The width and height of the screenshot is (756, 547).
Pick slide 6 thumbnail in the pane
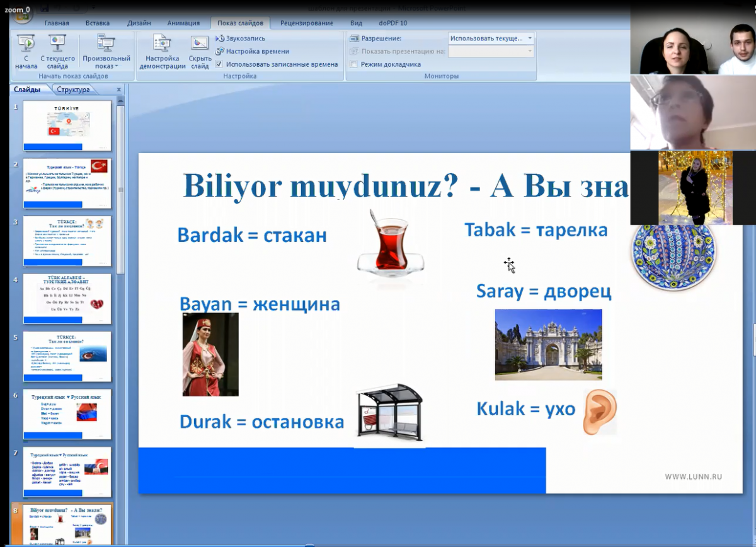[x=67, y=414]
